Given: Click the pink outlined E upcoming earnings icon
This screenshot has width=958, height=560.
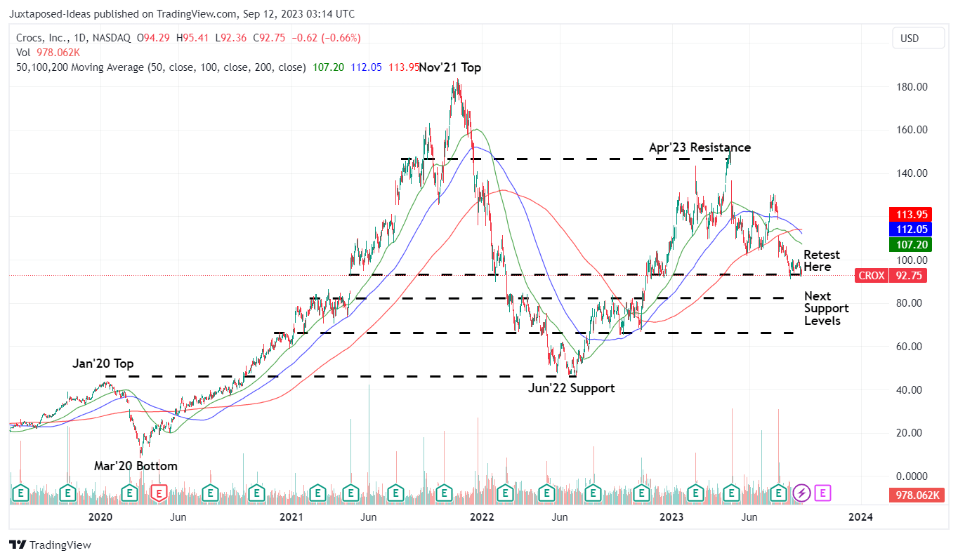Looking at the screenshot, I should (x=823, y=493).
